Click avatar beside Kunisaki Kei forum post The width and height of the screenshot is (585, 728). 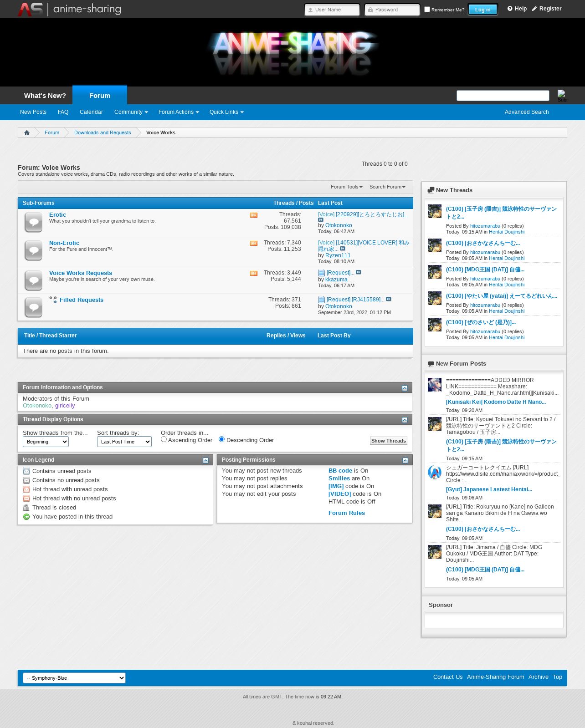coord(435,385)
